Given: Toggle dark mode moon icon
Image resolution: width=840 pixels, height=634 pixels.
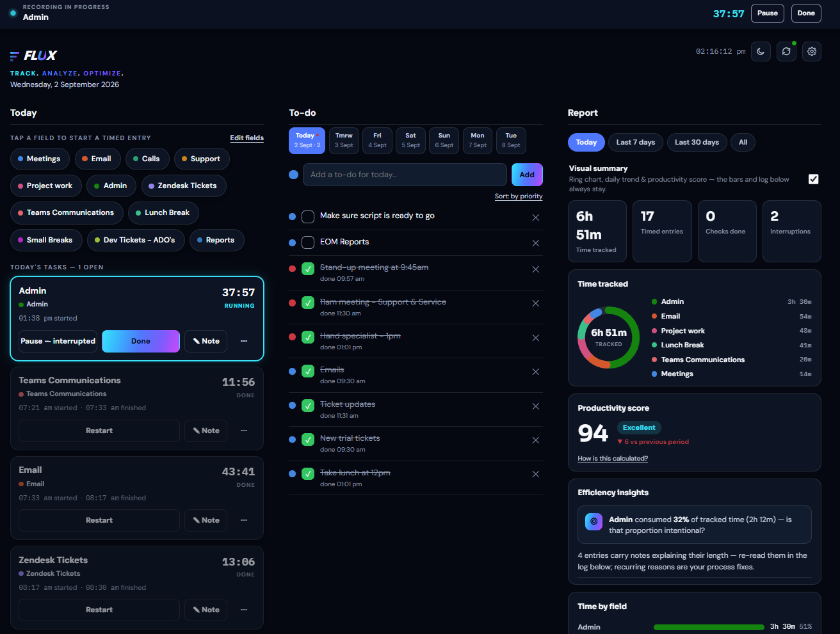Looking at the screenshot, I should click(x=761, y=52).
